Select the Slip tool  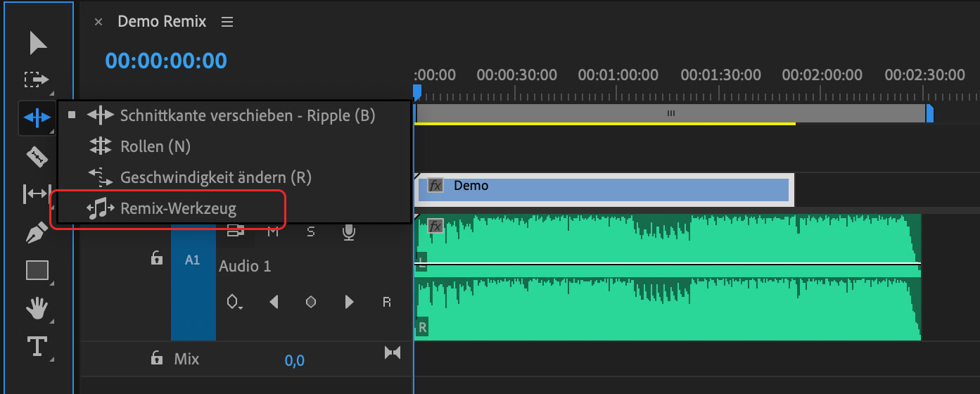(37, 193)
